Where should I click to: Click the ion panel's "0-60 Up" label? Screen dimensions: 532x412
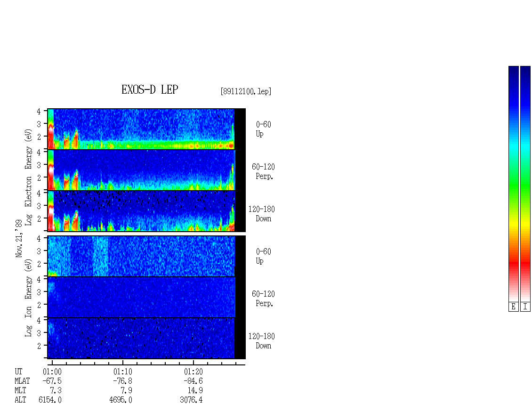[x=263, y=257]
